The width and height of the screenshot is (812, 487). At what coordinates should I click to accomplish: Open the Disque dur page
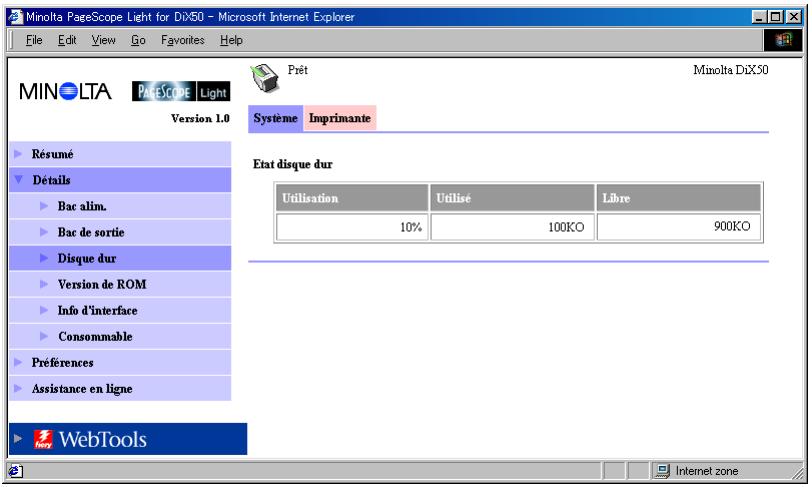(x=87, y=258)
